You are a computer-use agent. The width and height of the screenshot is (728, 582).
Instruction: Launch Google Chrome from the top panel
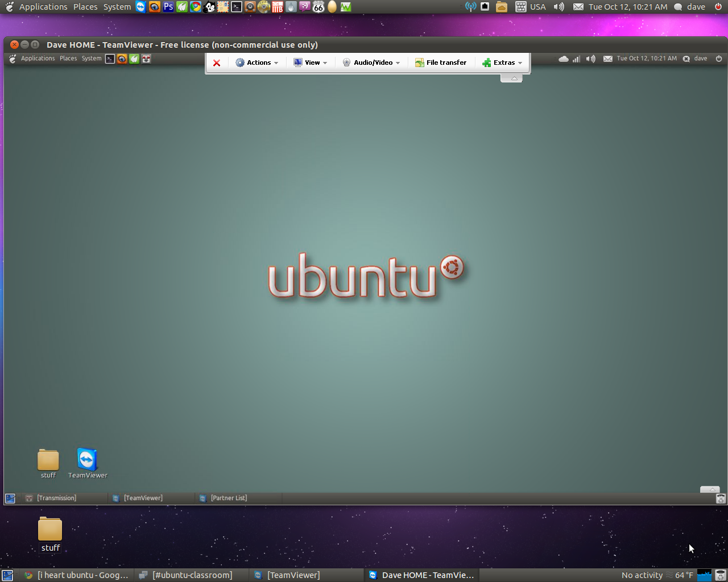[196, 7]
